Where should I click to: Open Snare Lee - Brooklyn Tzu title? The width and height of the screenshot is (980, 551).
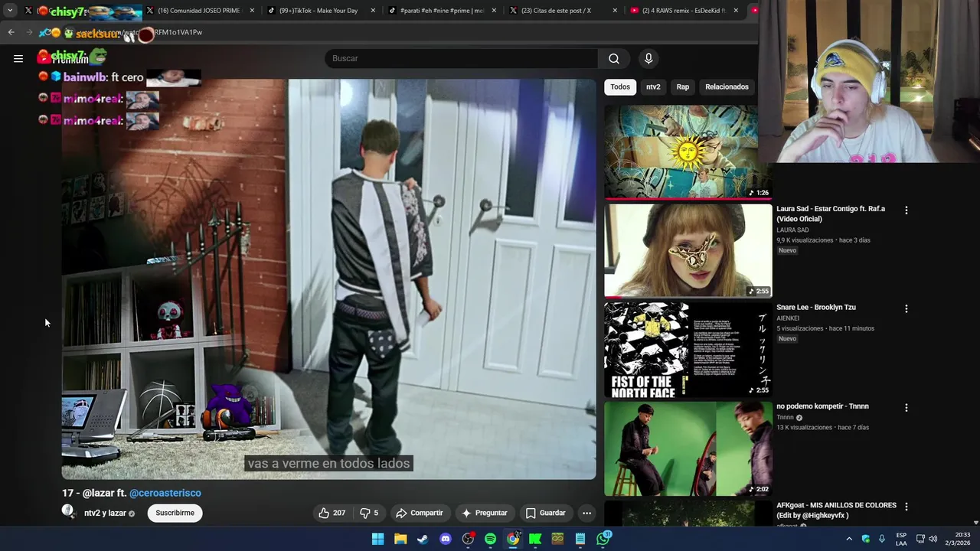pyautogui.click(x=816, y=307)
